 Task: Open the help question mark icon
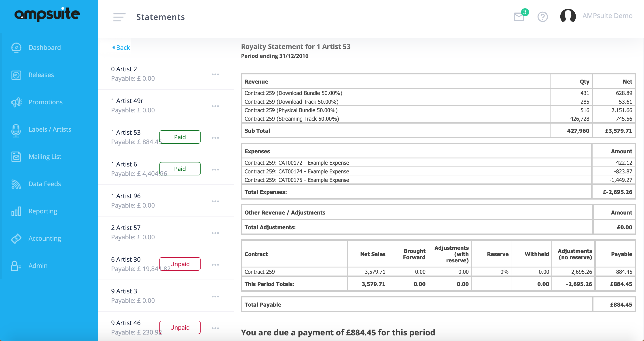(x=542, y=17)
